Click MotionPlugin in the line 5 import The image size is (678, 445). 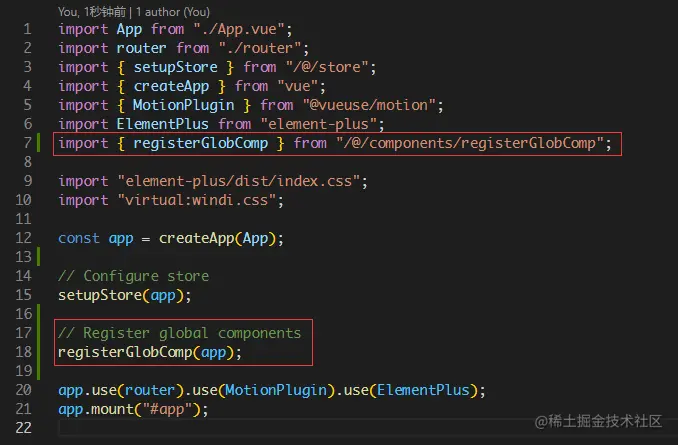coord(184,105)
